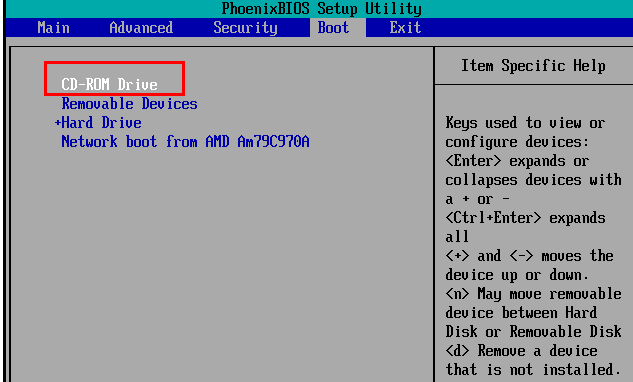Click the <d> Remove a device hint
The width and height of the screenshot is (633, 382).
(521, 351)
